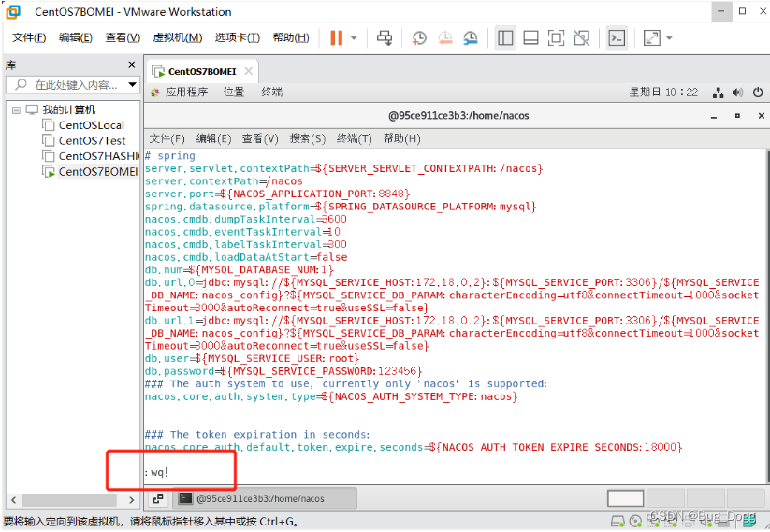
Task: Select CentOS7Test virtual machine
Action: 92,140
